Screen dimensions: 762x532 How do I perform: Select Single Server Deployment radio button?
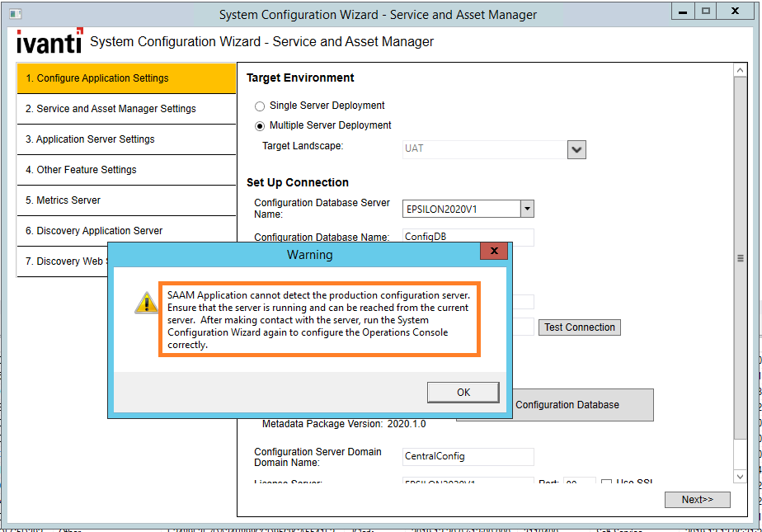[x=260, y=106]
